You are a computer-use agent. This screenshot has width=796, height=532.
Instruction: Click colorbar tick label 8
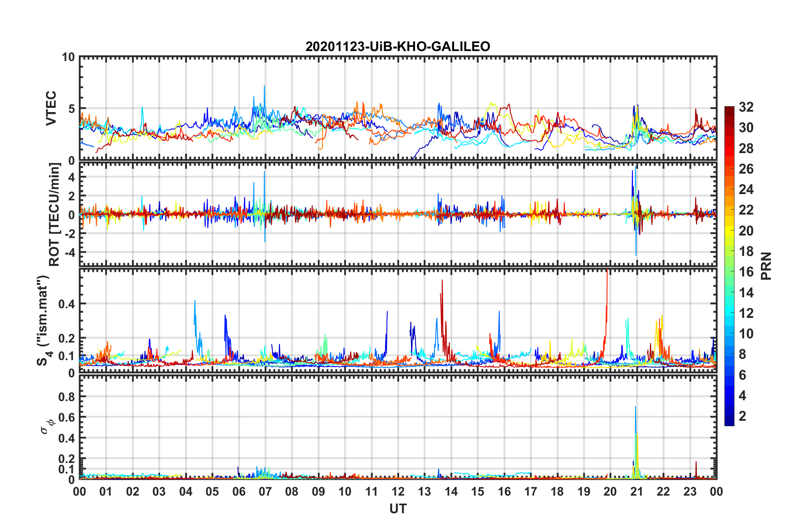tap(742, 354)
